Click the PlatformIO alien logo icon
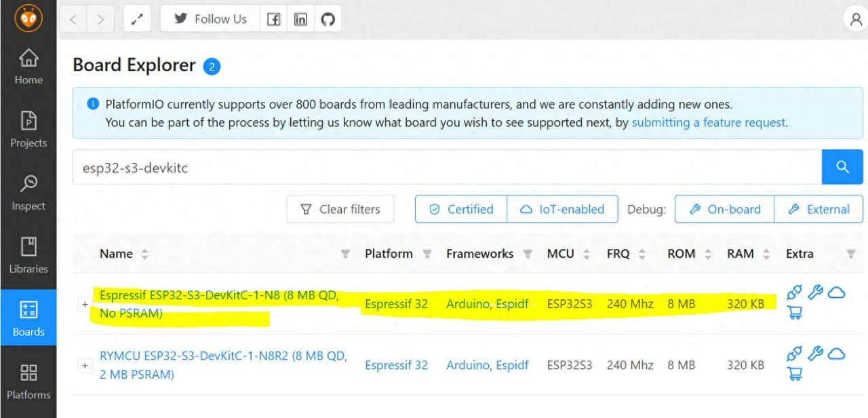 28,18
